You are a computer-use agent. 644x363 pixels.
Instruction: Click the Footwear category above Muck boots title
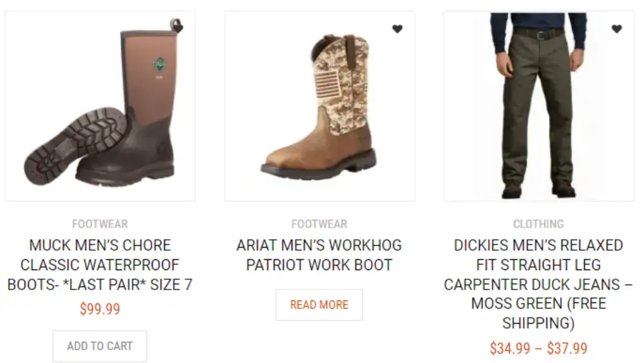(100, 224)
